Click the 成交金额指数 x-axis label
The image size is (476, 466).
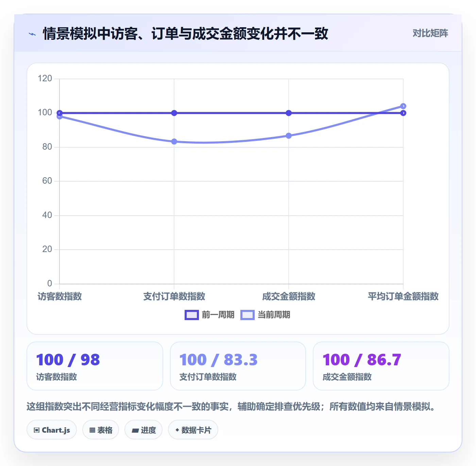pos(289,296)
